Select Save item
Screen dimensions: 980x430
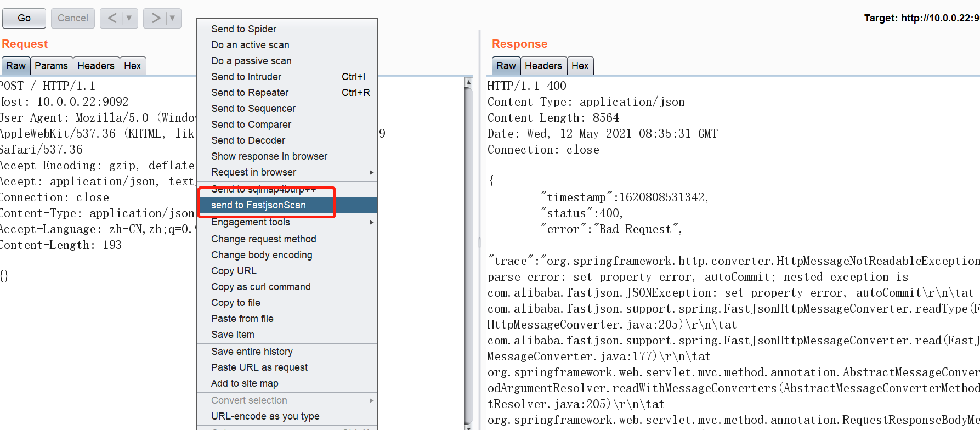[x=287, y=335]
